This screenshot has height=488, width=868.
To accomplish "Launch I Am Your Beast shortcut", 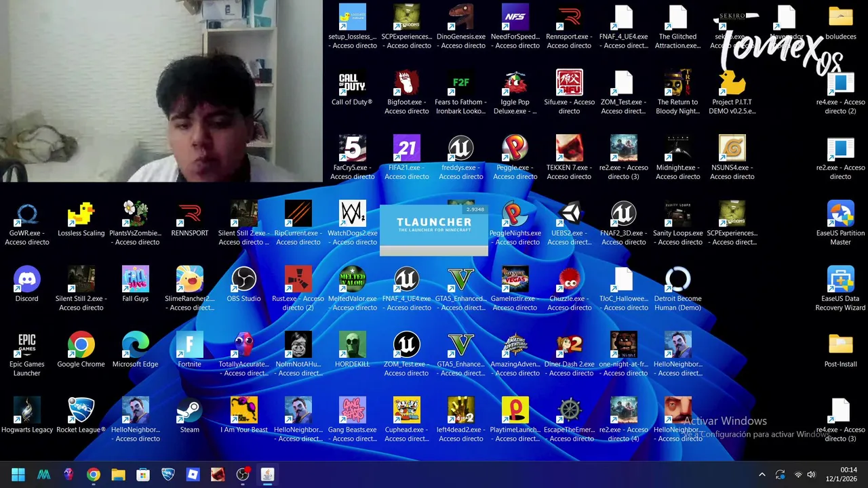I will click(243, 415).
